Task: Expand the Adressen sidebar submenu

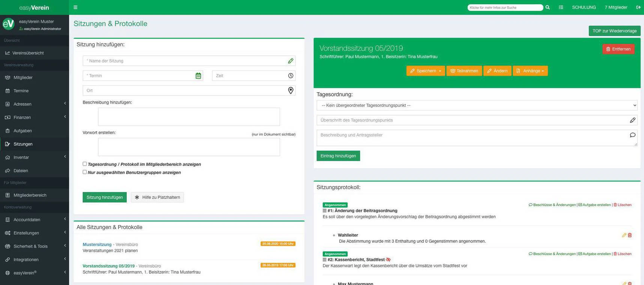Action: click(x=35, y=104)
